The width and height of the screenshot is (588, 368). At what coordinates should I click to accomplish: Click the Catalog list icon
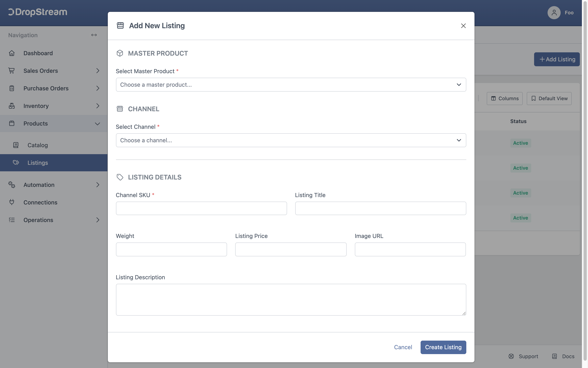(x=16, y=145)
